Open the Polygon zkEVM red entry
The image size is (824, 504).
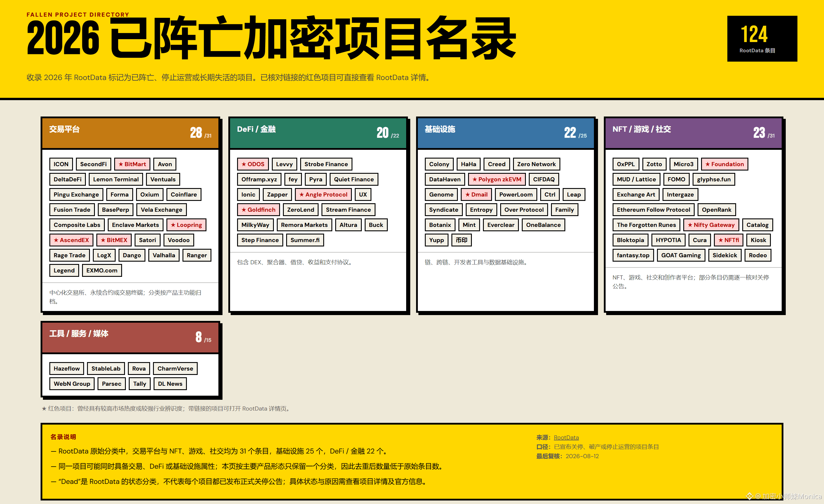[497, 179]
